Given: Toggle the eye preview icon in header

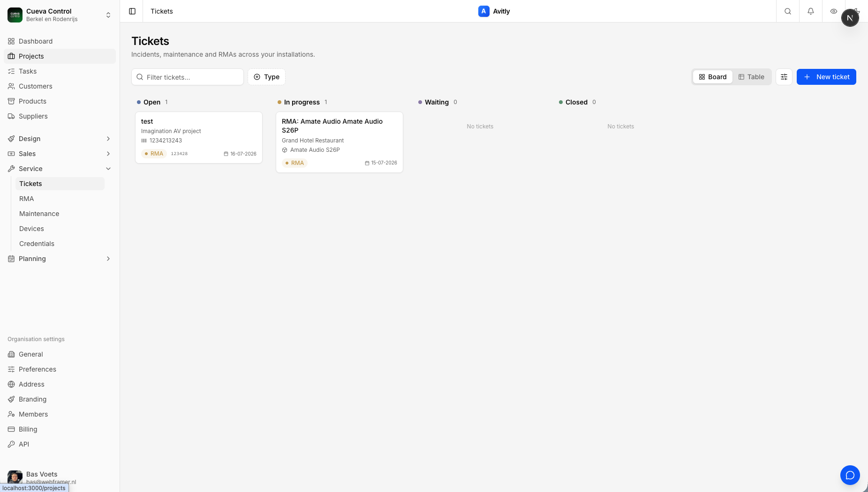Looking at the screenshot, I should (x=834, y=11).
